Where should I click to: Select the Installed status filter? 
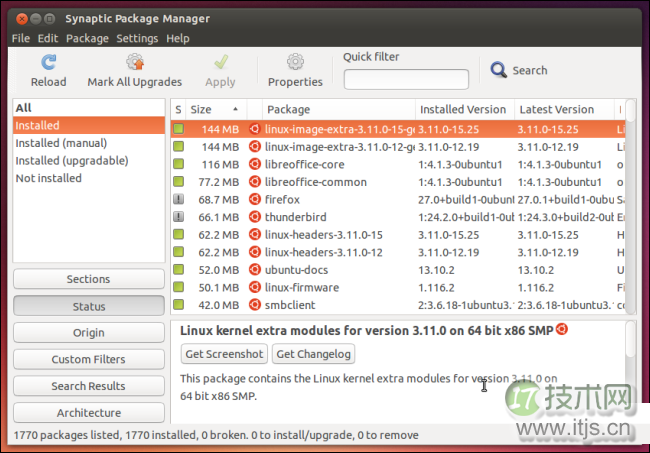coord(89,125)
